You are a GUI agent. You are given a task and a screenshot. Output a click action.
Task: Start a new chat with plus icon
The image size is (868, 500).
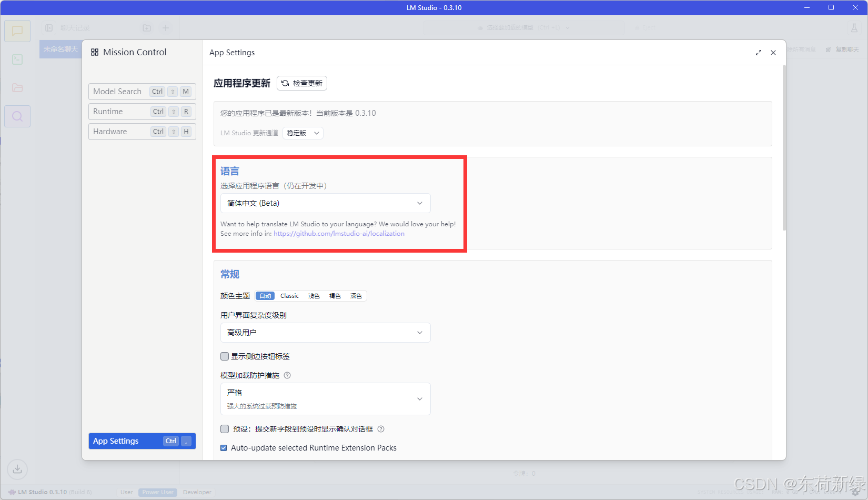[x=166, y=28]
